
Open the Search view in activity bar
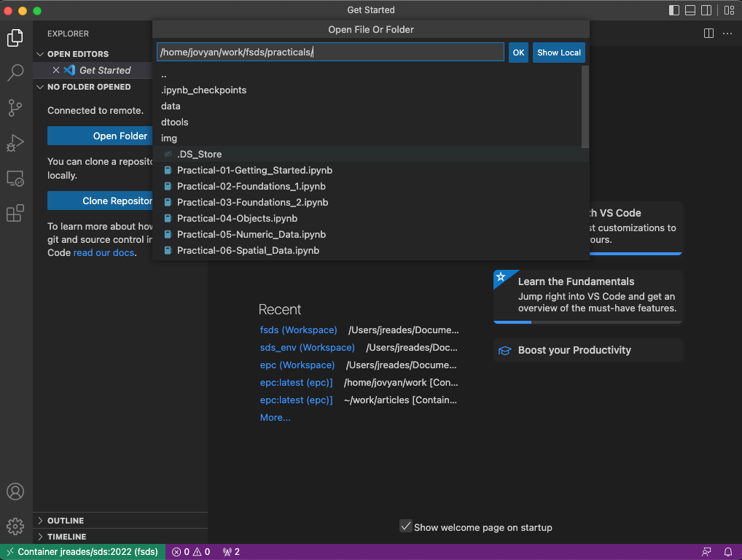(x=15, y=72)
